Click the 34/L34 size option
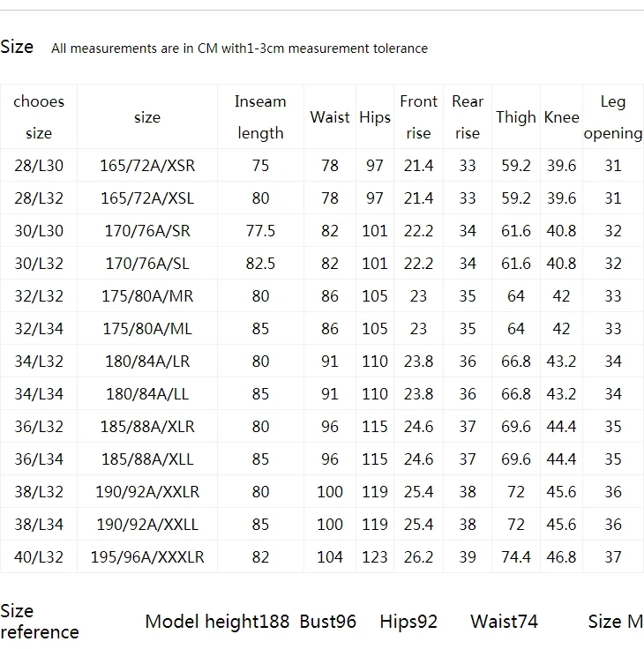The height and width of the screenshot is (649, 644). point(39,394)
